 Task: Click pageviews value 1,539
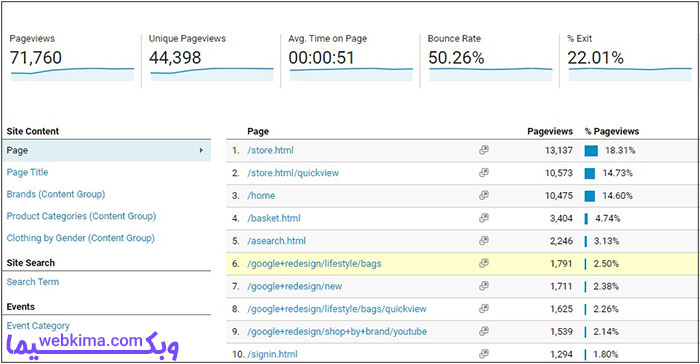[x=561, y=332]
